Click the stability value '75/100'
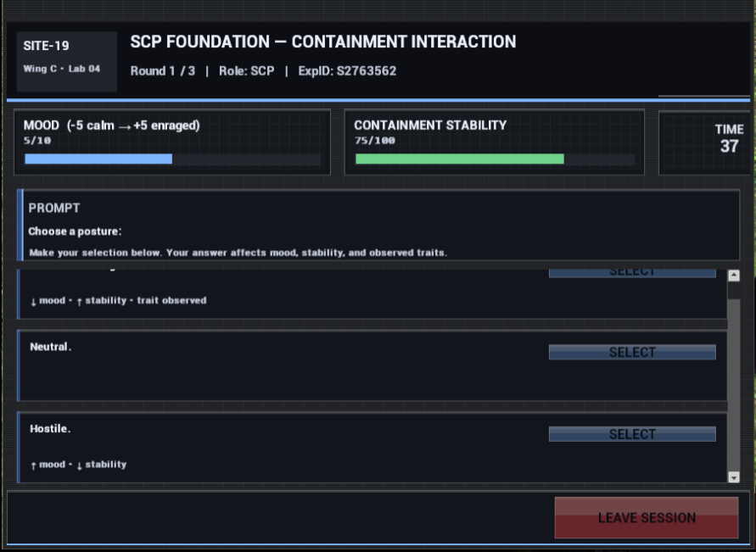The height and width of the screenshot is (552, 756). point(375,141)
